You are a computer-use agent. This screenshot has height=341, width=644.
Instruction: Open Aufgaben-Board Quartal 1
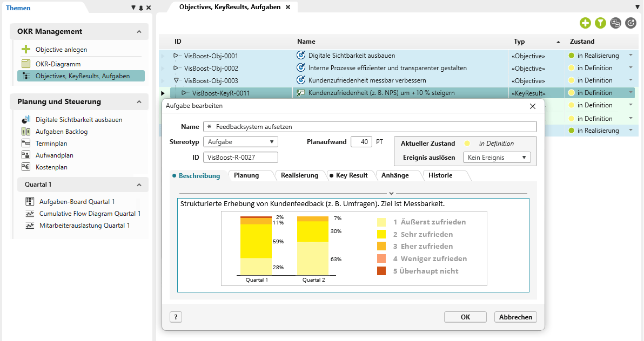click(77, 201)
